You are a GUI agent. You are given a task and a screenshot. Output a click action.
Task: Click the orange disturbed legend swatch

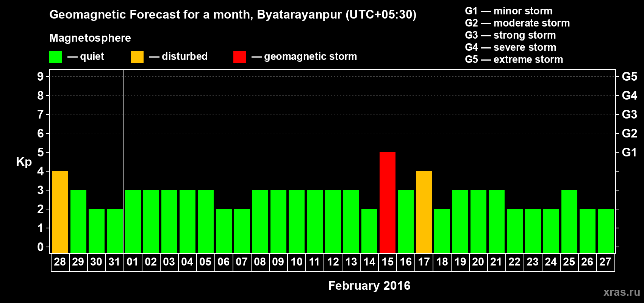coord(138,57)
